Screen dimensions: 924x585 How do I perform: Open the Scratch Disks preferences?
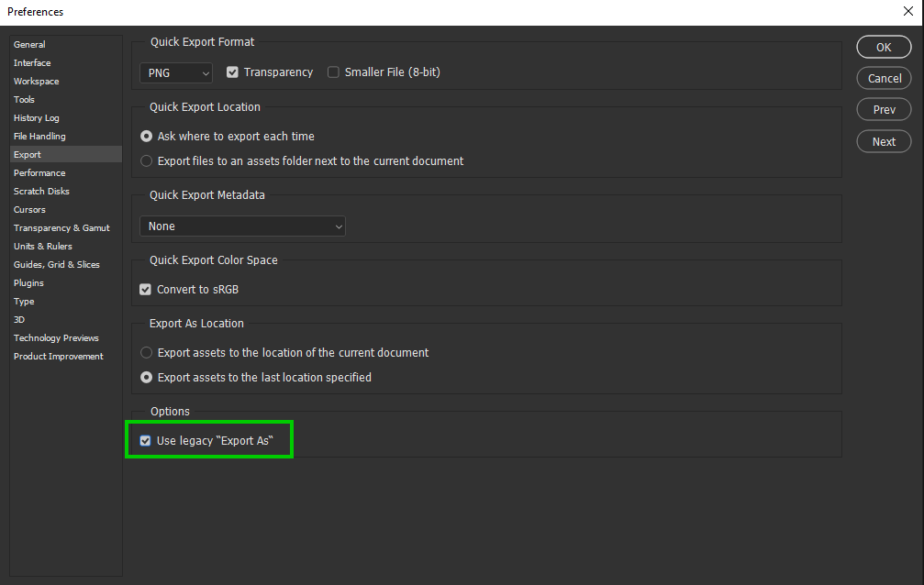click(40, 191)
